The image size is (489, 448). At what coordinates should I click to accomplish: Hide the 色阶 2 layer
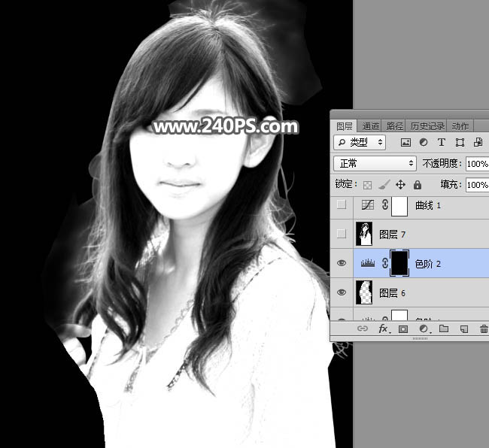click(342, 263)
